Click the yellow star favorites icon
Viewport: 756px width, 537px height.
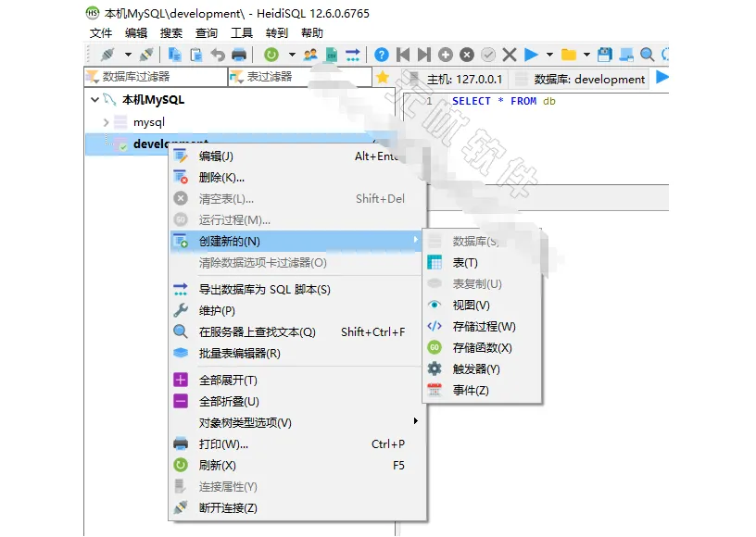383,77
